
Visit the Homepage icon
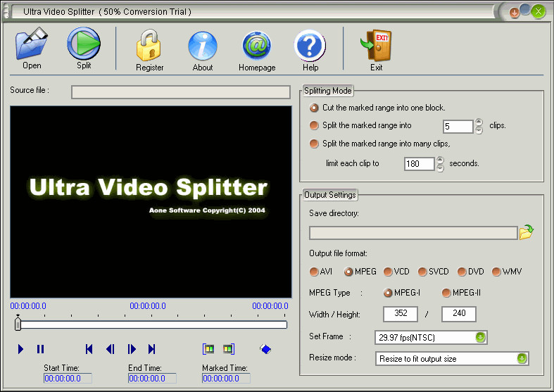point(257,46)
